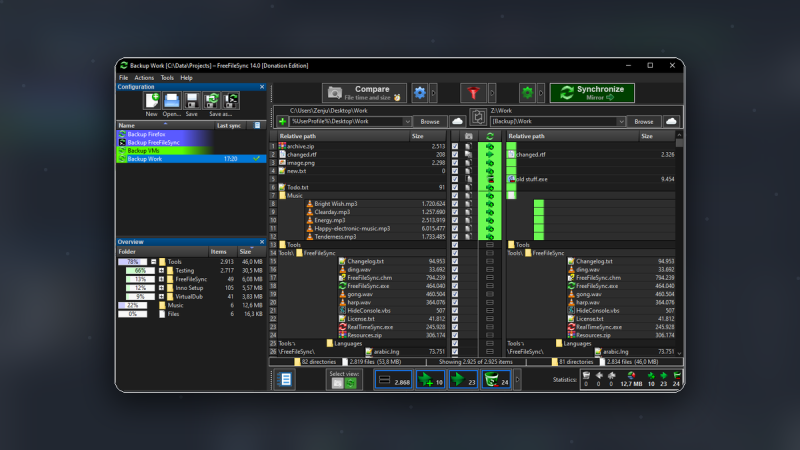Toggle update-right files view showing 23

click(x=463, y=380)
